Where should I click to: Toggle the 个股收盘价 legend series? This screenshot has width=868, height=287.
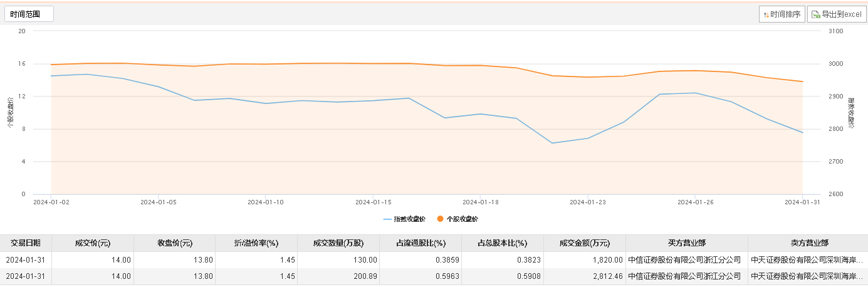(458, 219)
